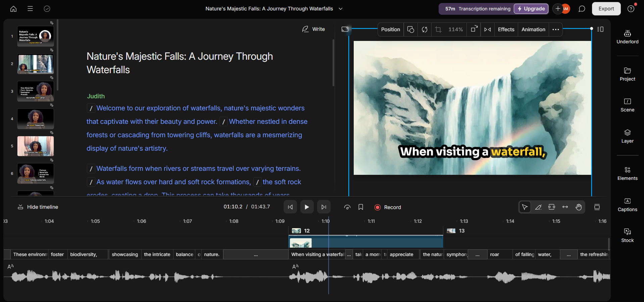Hide the timeline panel

38,207
